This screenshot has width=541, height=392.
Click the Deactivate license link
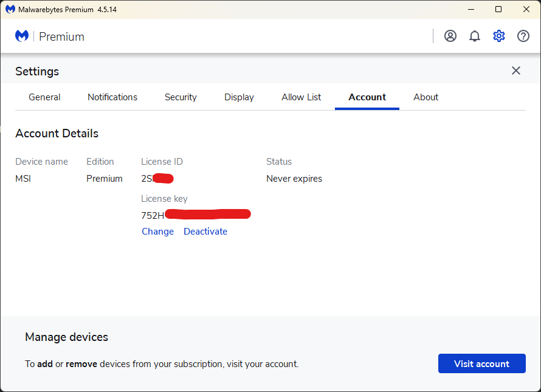(205, 232)
